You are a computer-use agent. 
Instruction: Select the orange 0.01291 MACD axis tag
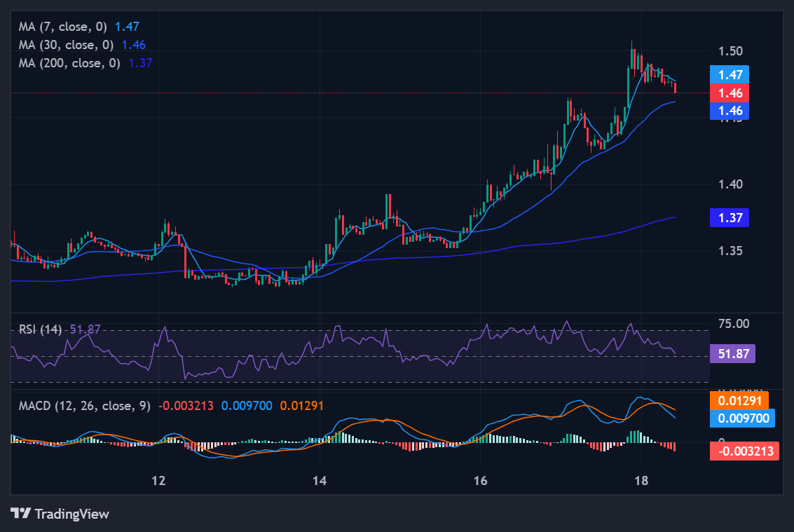(739, 400)
